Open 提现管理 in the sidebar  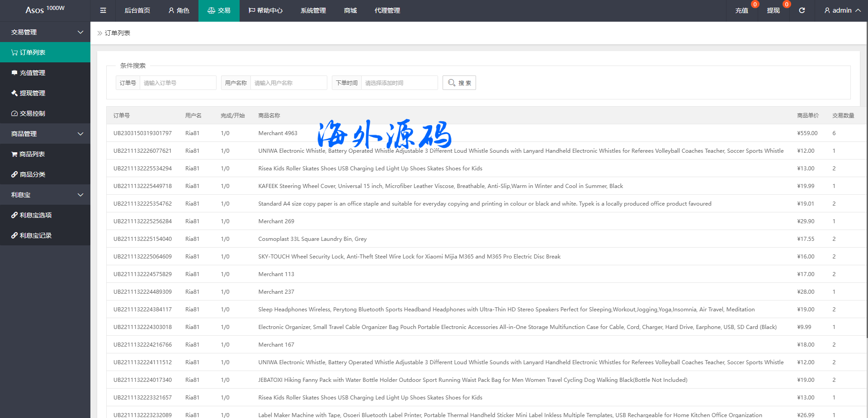tap(32, 93)
